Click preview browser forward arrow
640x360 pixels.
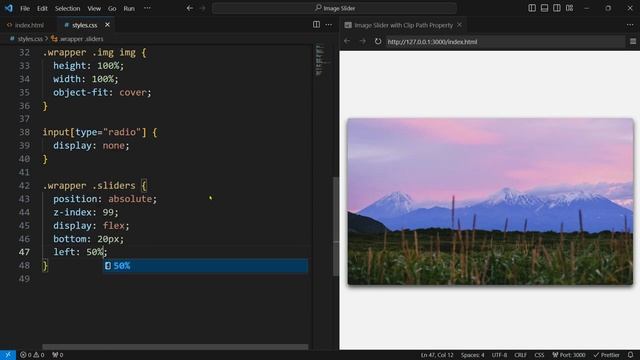point(362,41)
